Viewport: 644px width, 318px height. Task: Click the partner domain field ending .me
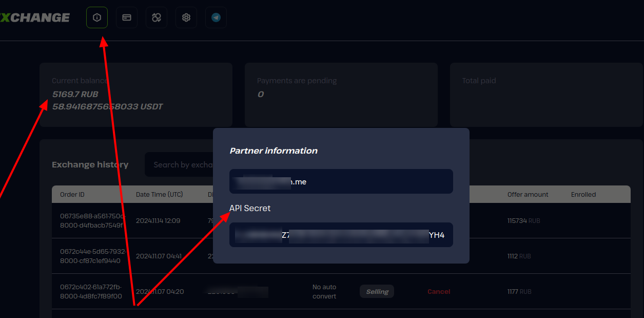341,181
